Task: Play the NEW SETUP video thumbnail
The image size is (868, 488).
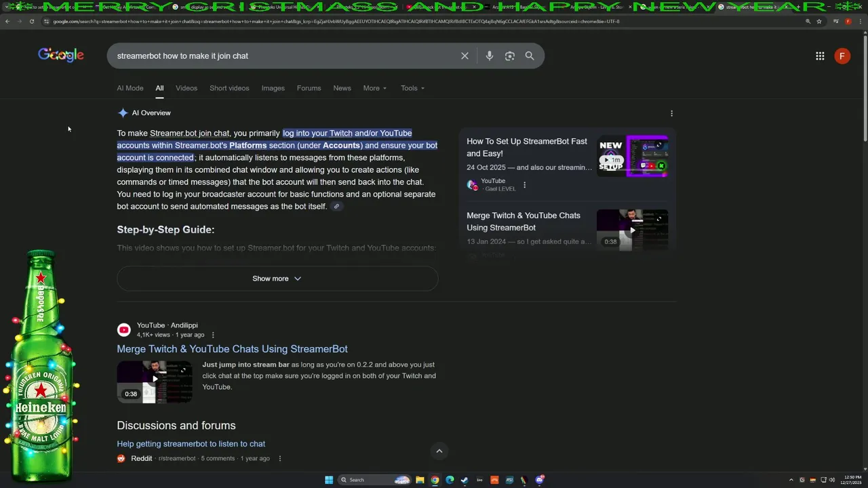Action: pos(632,156)
